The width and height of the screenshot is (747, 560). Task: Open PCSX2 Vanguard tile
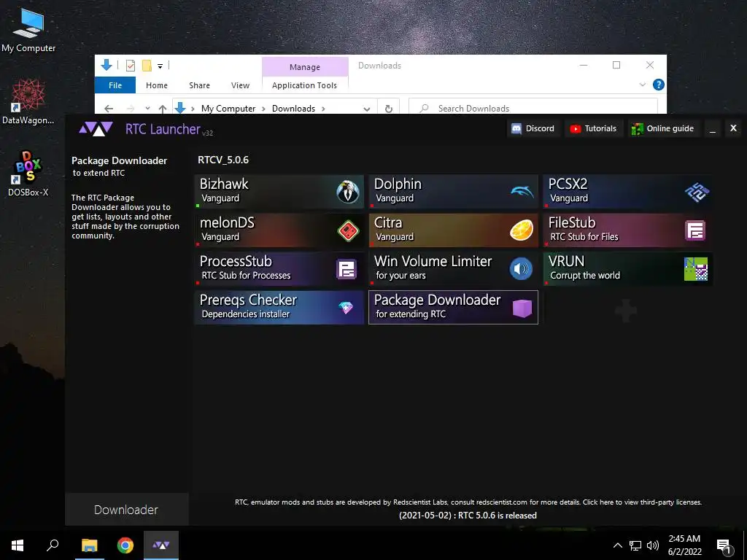coord(628,192)
